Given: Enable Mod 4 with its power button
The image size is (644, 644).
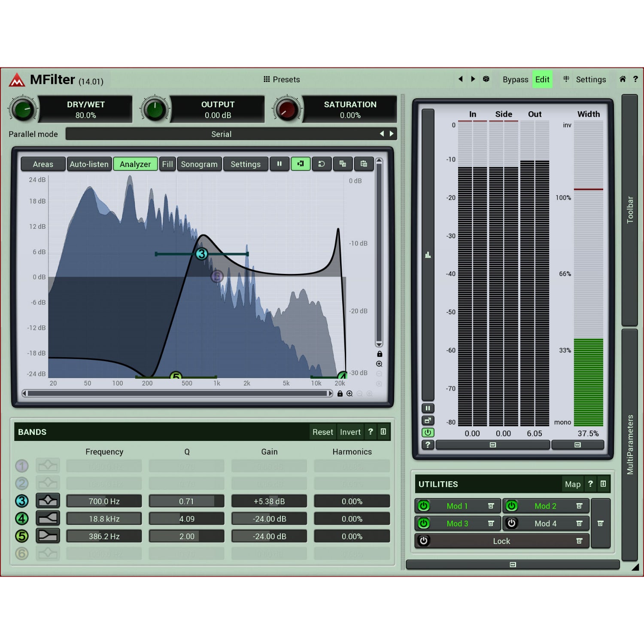Looking at the screenshot, I should (512, 523).
